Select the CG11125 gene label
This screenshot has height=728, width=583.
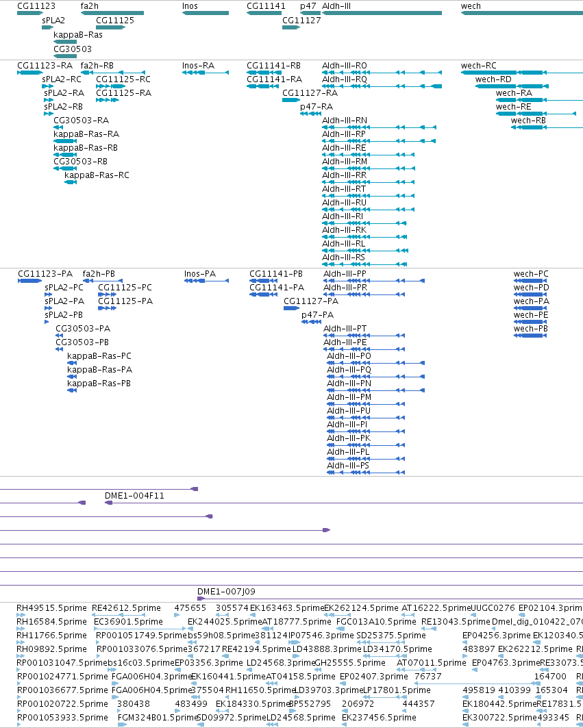coord(115,21)
